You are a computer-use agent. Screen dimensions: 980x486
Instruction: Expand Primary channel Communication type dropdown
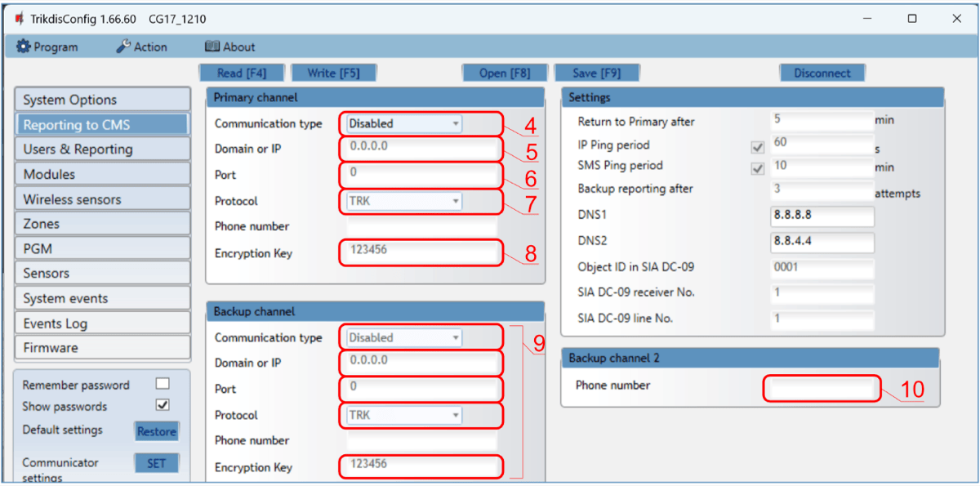point(403,124)
